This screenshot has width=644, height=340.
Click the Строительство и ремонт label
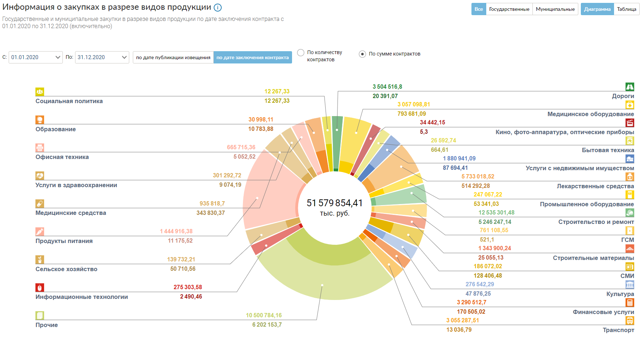tap(596, 222)
